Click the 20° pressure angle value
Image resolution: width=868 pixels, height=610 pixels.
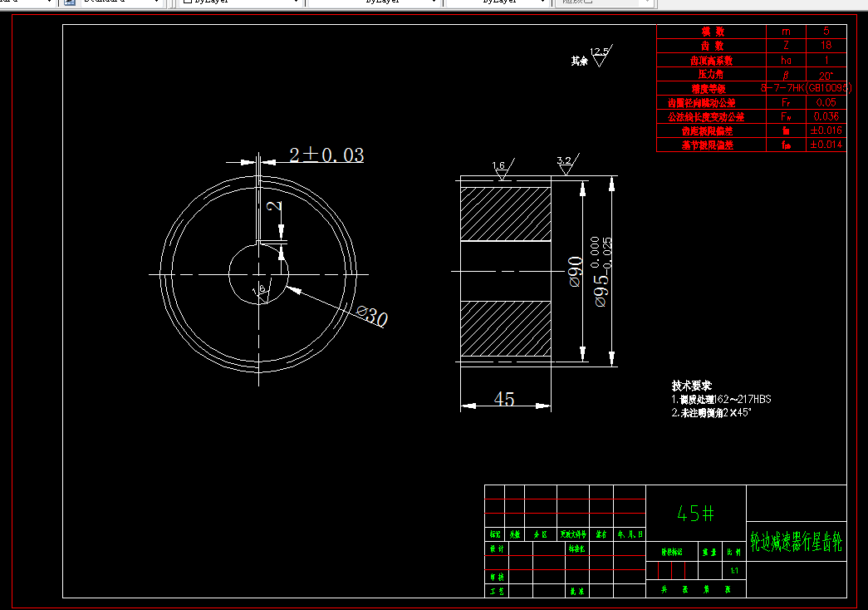[826, 76]
